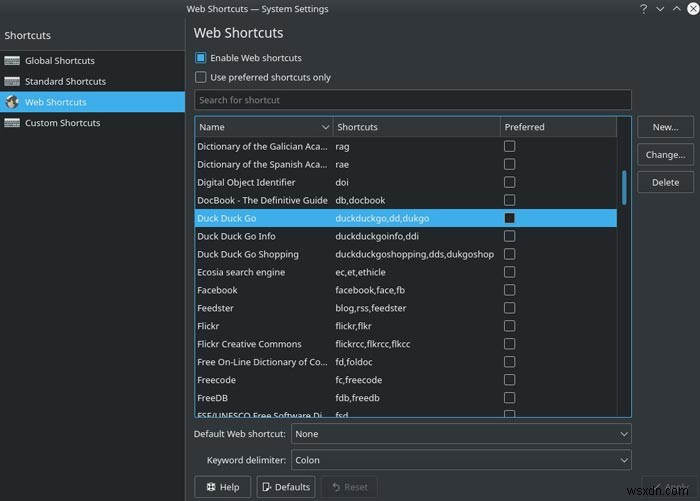
Task: Click the Ecosia search engine name
Action: tap(241, 272)
